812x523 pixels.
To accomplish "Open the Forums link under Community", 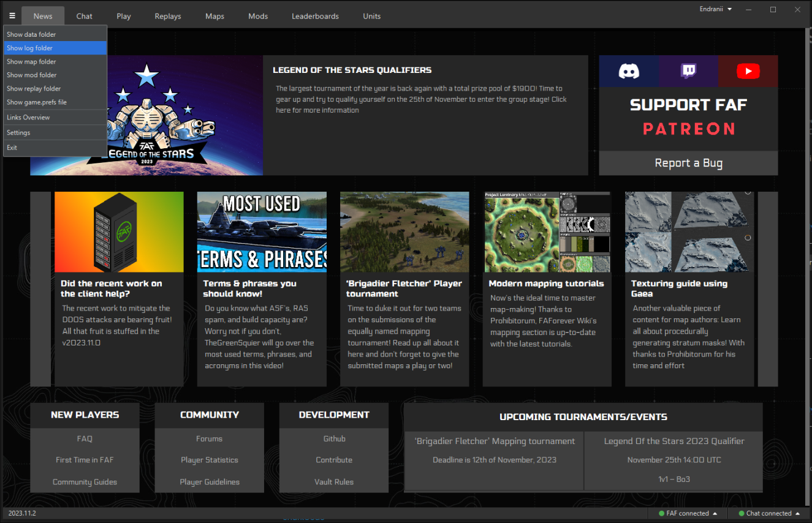I will [210, 438].
